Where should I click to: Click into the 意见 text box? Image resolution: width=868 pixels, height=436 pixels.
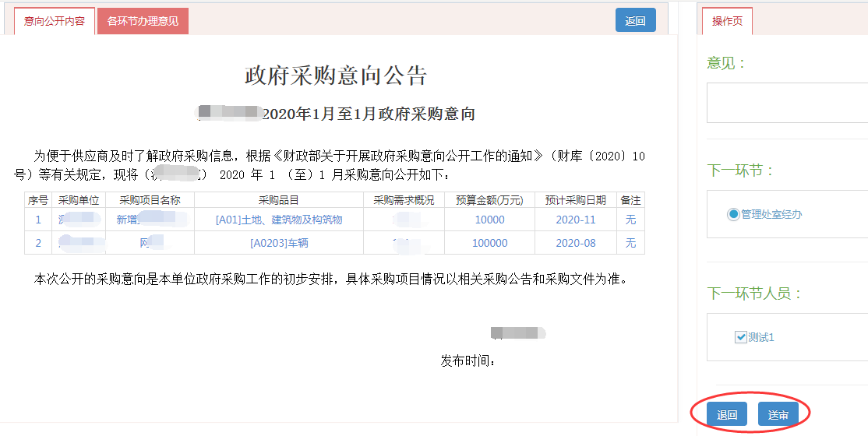(x=787, y=103)
